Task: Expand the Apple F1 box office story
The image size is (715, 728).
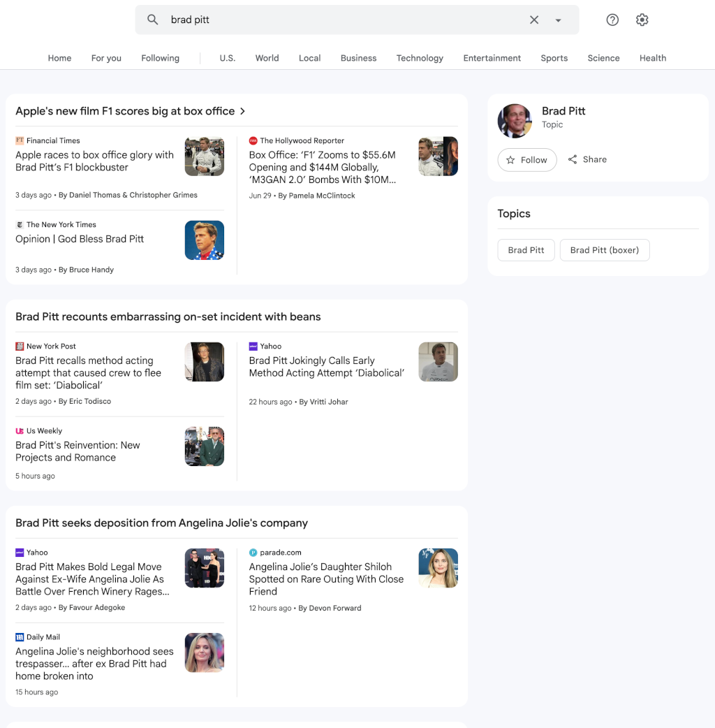Action: [242, 110]
